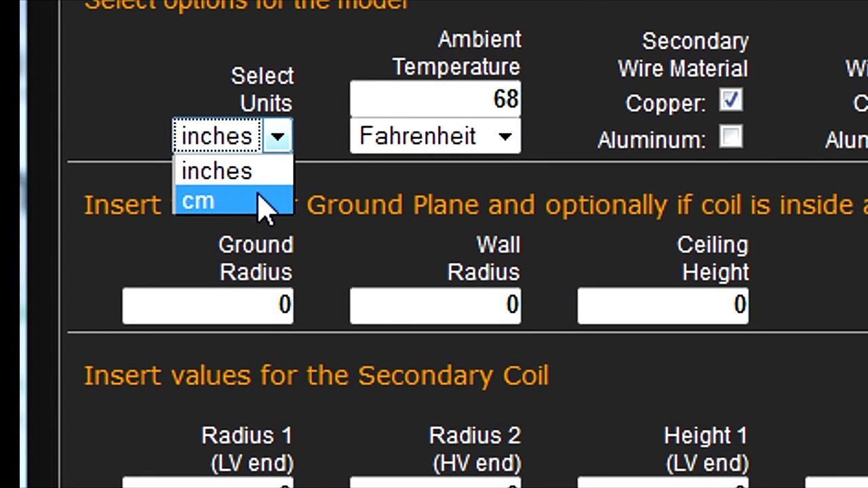The height and width of the screenshot is (488, 868).
Task: Click the Ambient Temperature value field
Action: 435,100
